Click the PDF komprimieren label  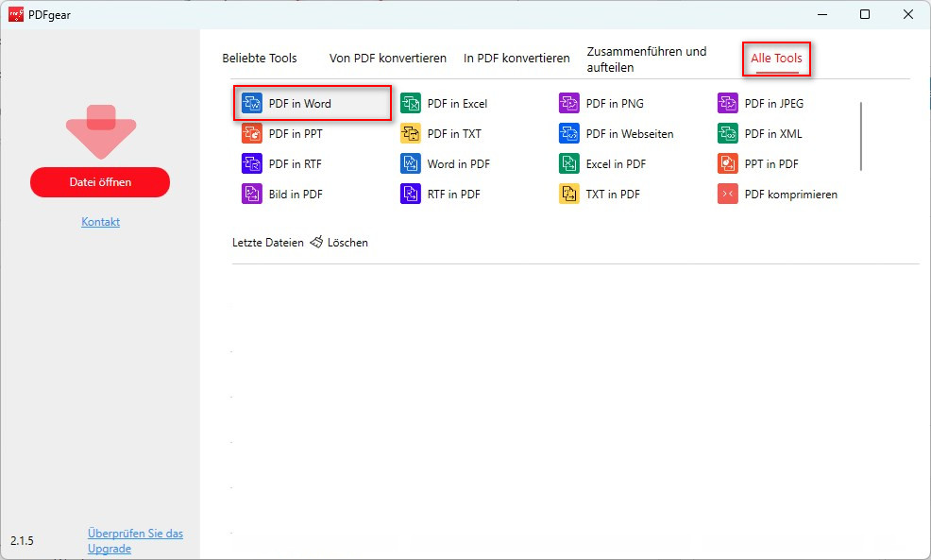pos(791,195)
